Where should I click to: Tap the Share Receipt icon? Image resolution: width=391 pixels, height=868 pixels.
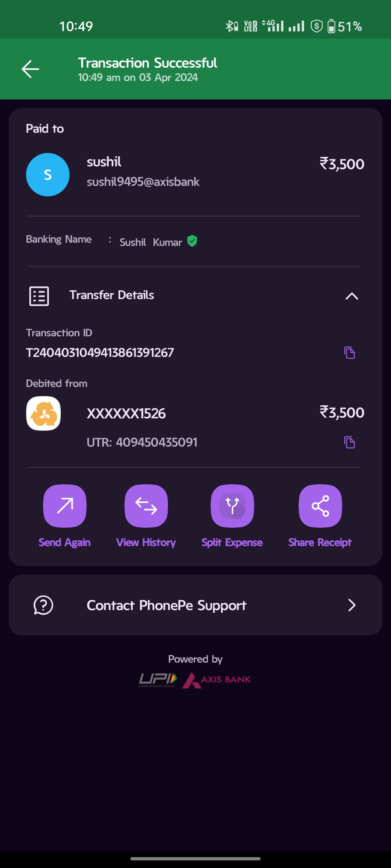[x=320, y=506]
